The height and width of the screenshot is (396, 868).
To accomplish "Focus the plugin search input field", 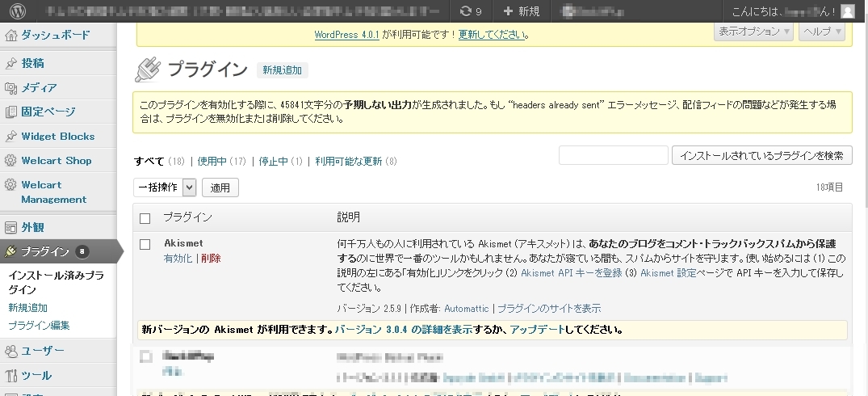I will click(x=614, y=156).
